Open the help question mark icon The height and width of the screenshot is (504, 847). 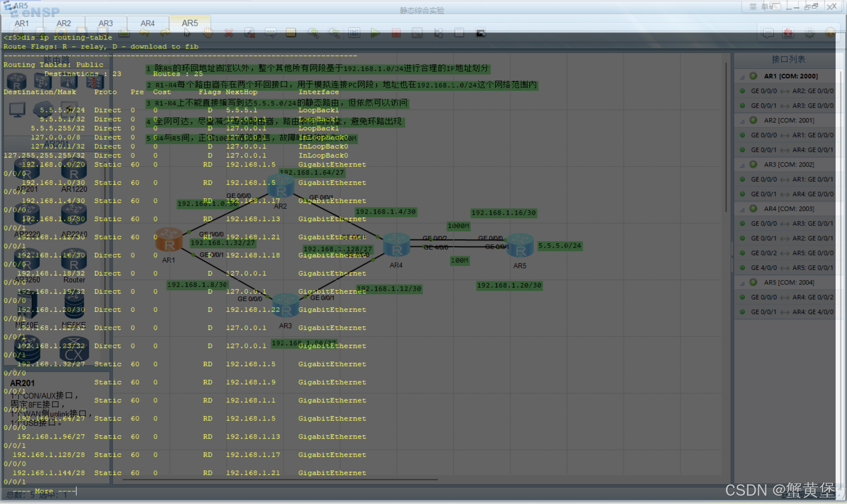[x=830, y=33]
